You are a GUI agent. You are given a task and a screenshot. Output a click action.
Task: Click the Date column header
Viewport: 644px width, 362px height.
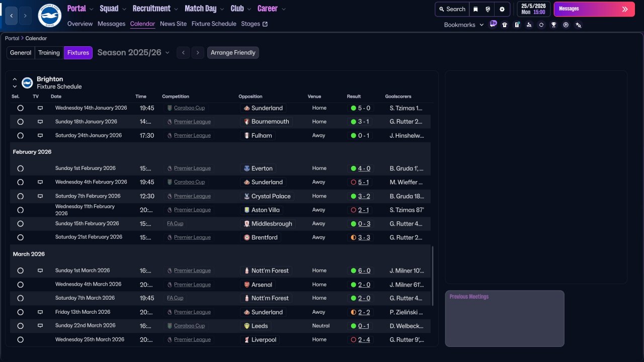pyautogui.click(x=56, y=97)
